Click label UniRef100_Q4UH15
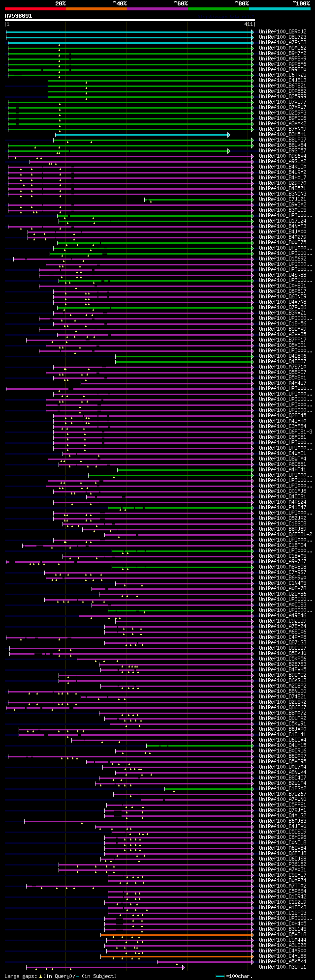 coord(283,746)
